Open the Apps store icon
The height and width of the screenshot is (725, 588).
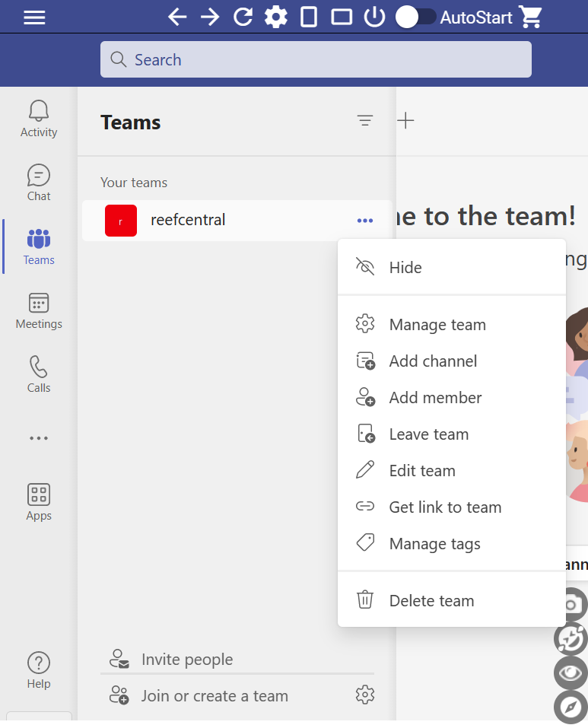[39, 502]
